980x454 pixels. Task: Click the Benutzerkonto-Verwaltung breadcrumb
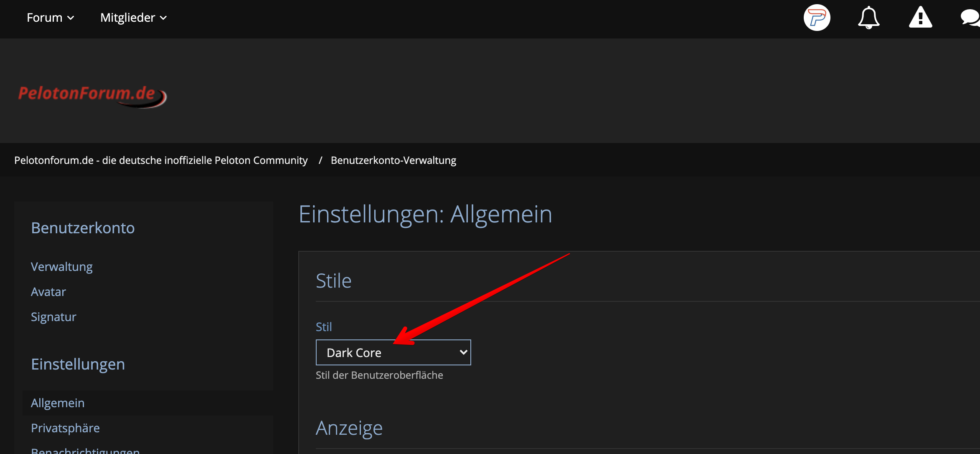[x=393, y=160]
